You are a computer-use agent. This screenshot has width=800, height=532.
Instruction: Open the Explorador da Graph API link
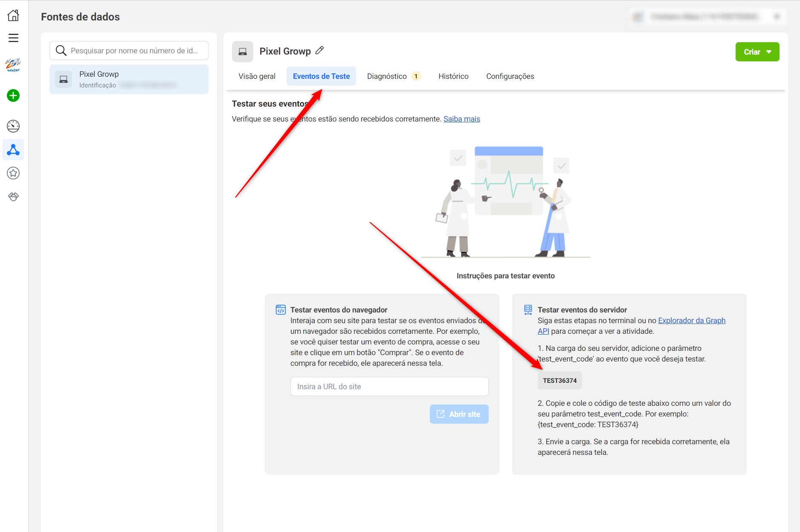pos(691,321)
